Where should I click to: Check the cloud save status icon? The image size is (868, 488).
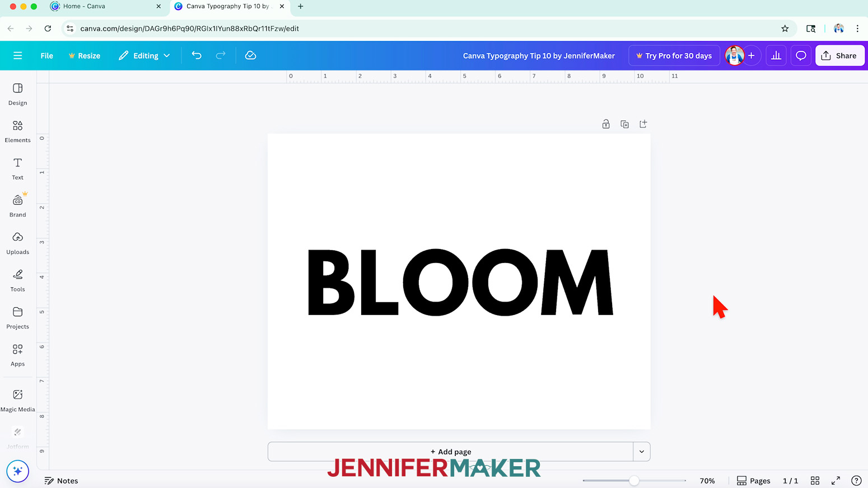click(250, 55)
